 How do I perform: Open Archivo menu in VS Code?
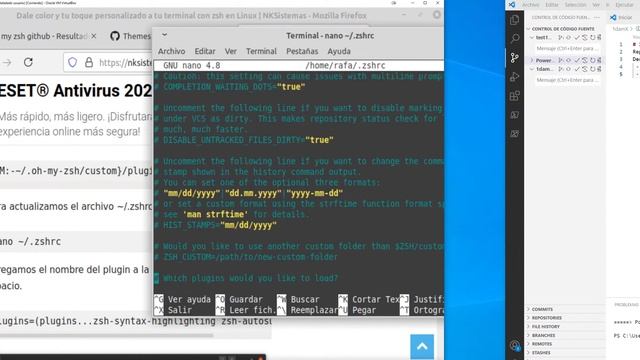(x=531, y=5)
